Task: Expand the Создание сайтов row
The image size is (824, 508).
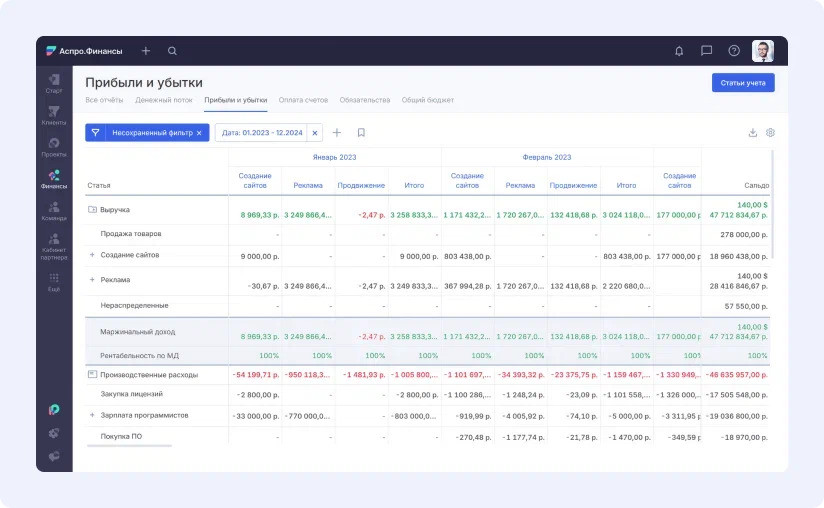Action: coord(92,255)
